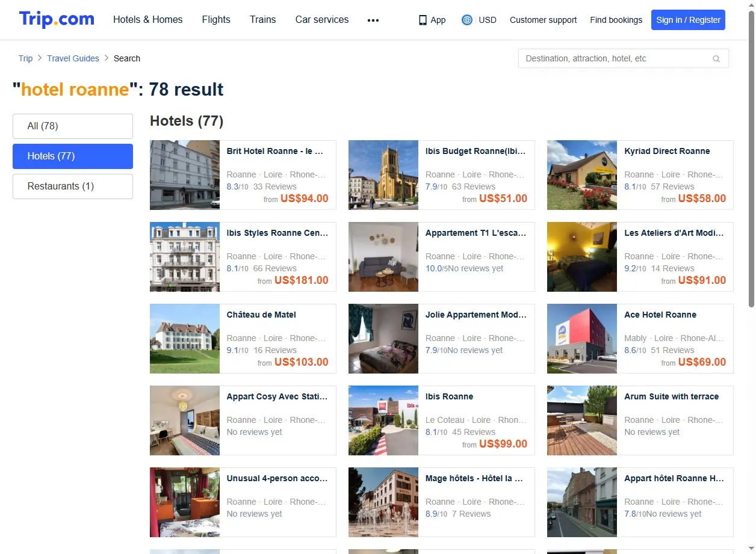Open Appart hôtel Roanne H photo
This screenshot has height=554, width=756.
(582, 502)
